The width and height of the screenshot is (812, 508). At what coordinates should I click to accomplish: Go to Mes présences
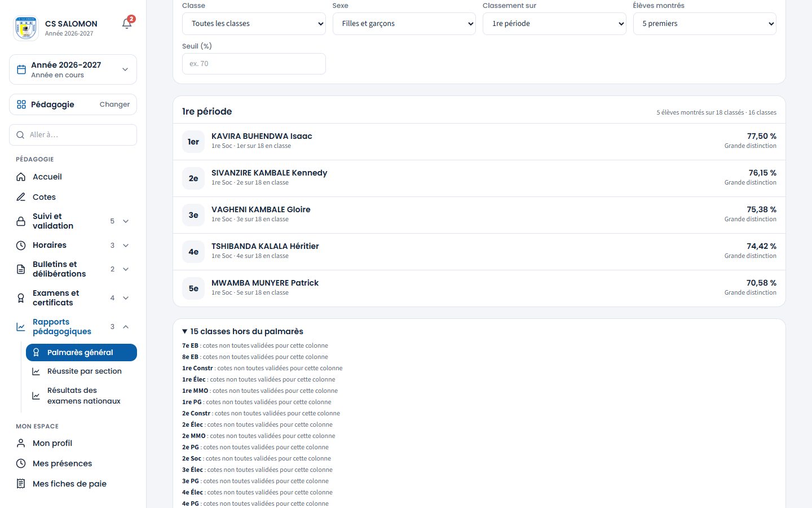click(73, 463)
